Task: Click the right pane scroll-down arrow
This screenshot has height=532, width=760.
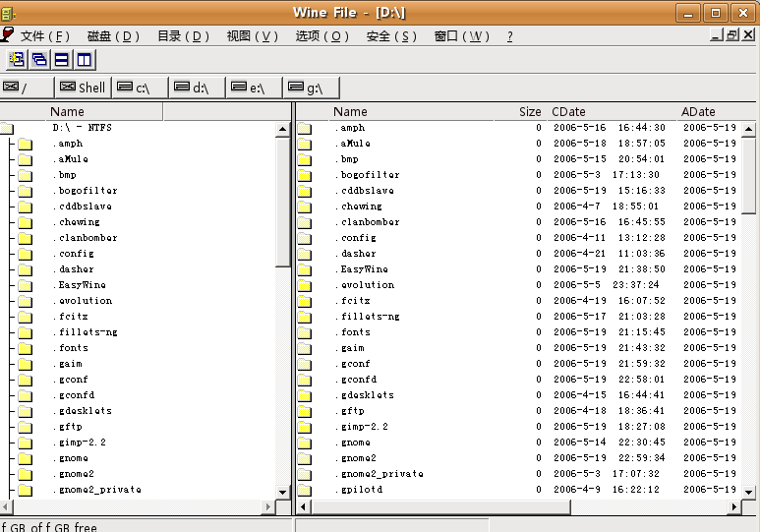Action: [748, 492]
